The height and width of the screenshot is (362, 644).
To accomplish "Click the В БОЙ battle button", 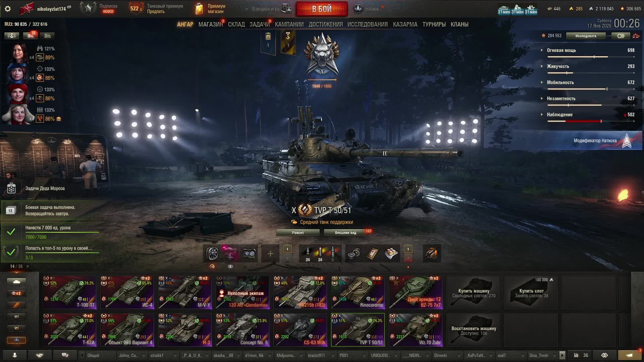I will pyautogui.click(x=322, y=9).
